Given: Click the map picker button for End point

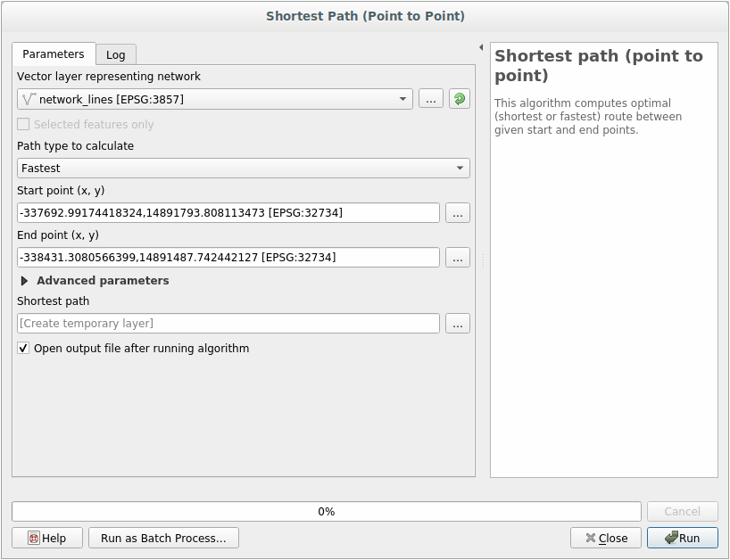Looking at the screenshot, I should [457, 257].
